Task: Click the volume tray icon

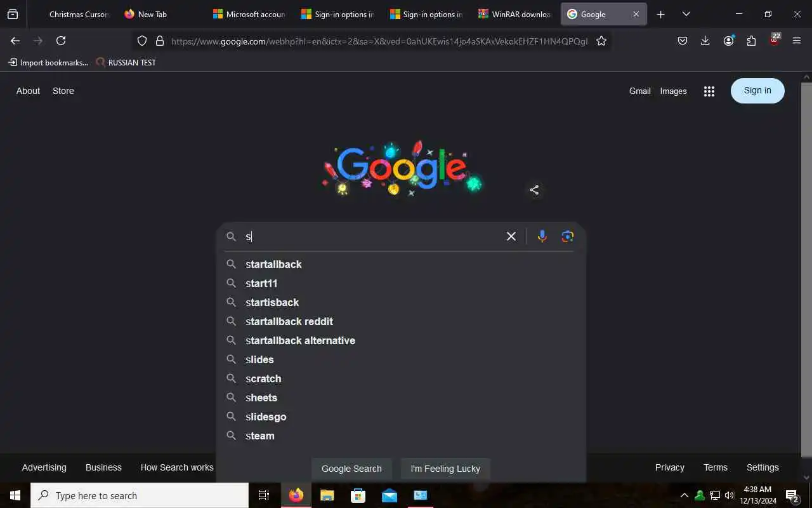Action: pos(730,495)
